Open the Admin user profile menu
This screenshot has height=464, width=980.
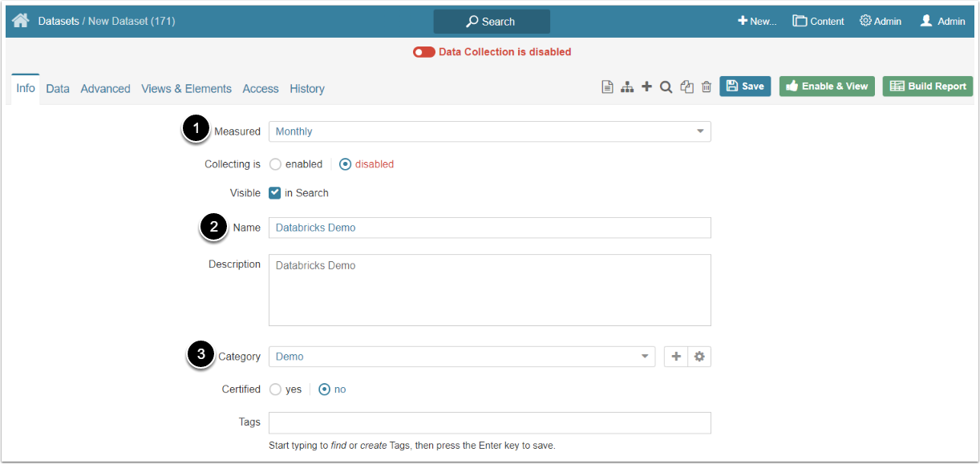942,22
